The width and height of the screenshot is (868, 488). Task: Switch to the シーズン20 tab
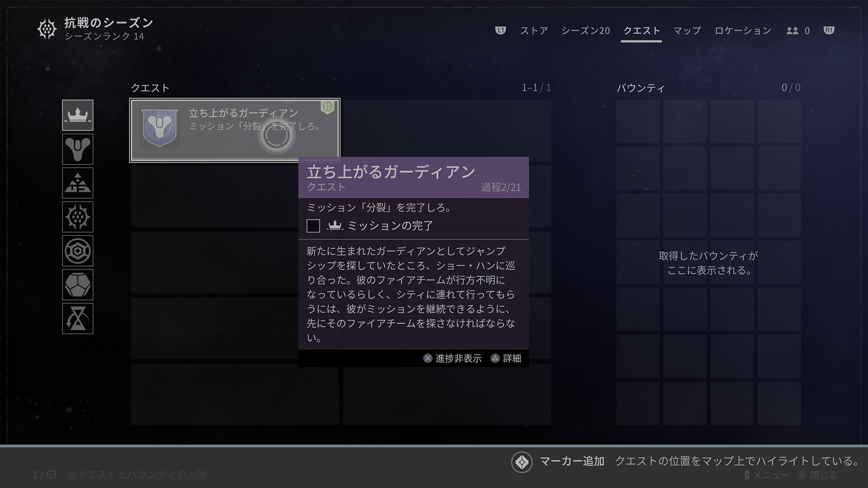(585, 31)
